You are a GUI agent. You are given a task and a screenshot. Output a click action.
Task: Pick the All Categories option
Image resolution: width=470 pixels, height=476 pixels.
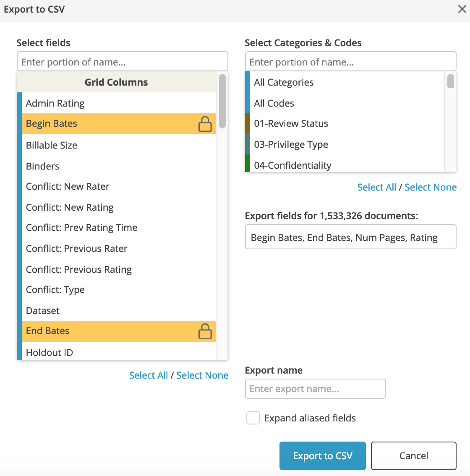(x=345, y=82)
